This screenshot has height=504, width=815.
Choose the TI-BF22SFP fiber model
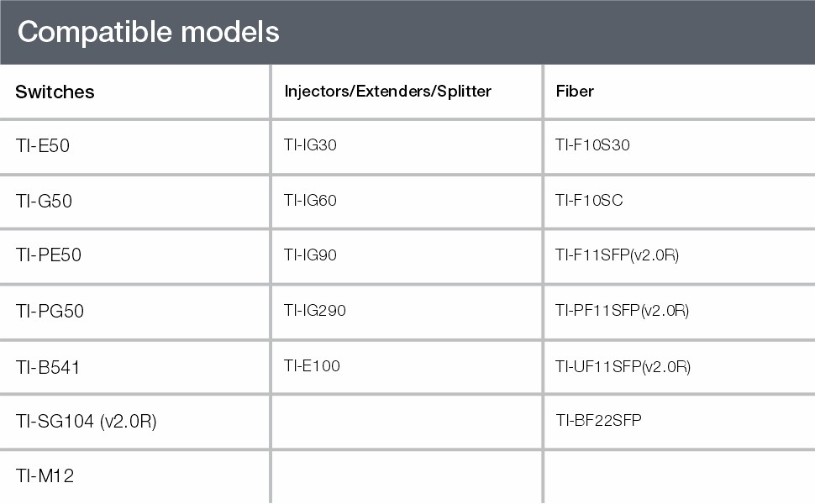coord(598,420)
